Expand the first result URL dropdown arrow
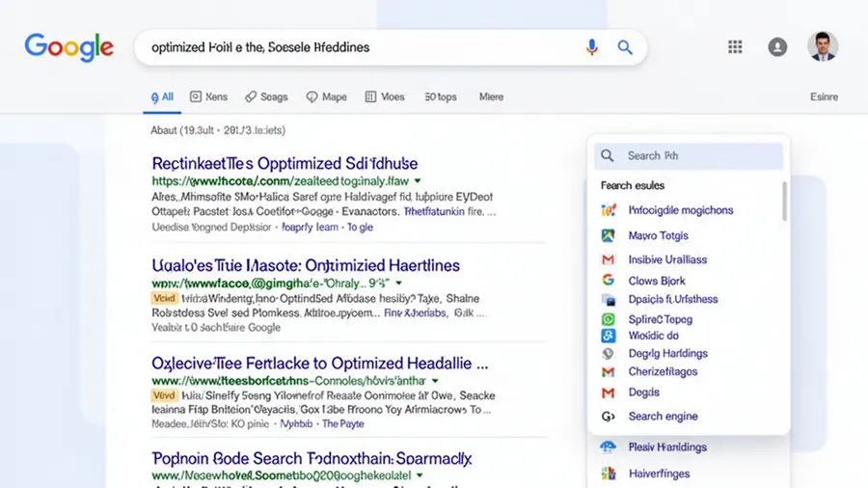Screen dimensions: 868x488 pyautogui.click(x=418, y=181)
